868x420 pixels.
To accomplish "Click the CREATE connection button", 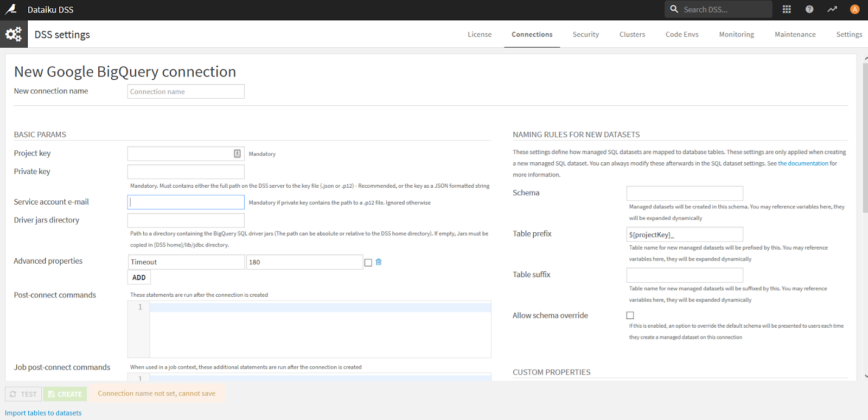I will click(65, 394).
